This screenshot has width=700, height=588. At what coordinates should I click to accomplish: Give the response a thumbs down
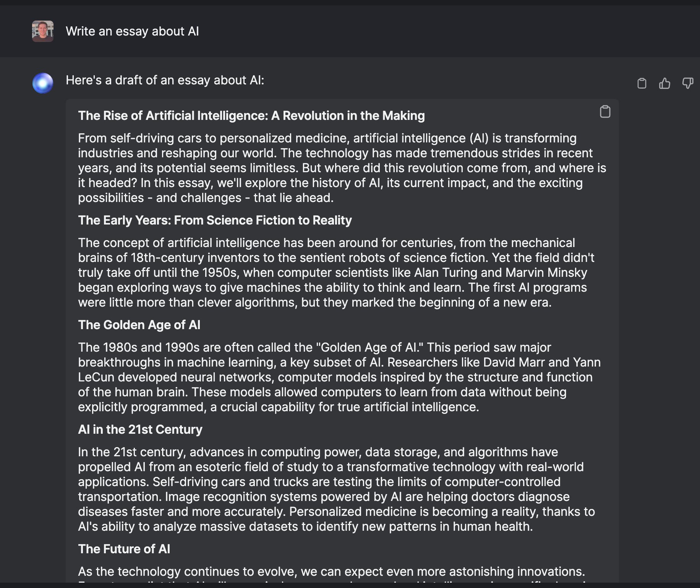[x=688, y=83]
